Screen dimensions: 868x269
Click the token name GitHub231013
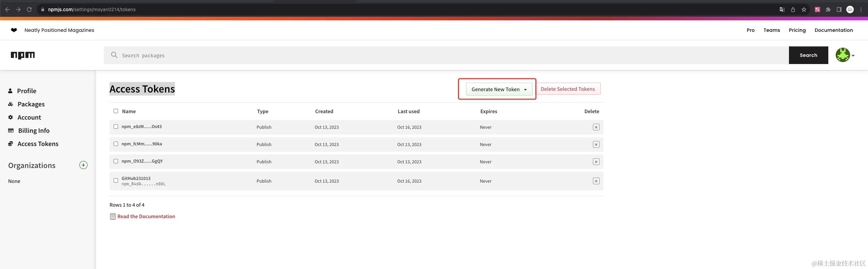click(136, 178)
